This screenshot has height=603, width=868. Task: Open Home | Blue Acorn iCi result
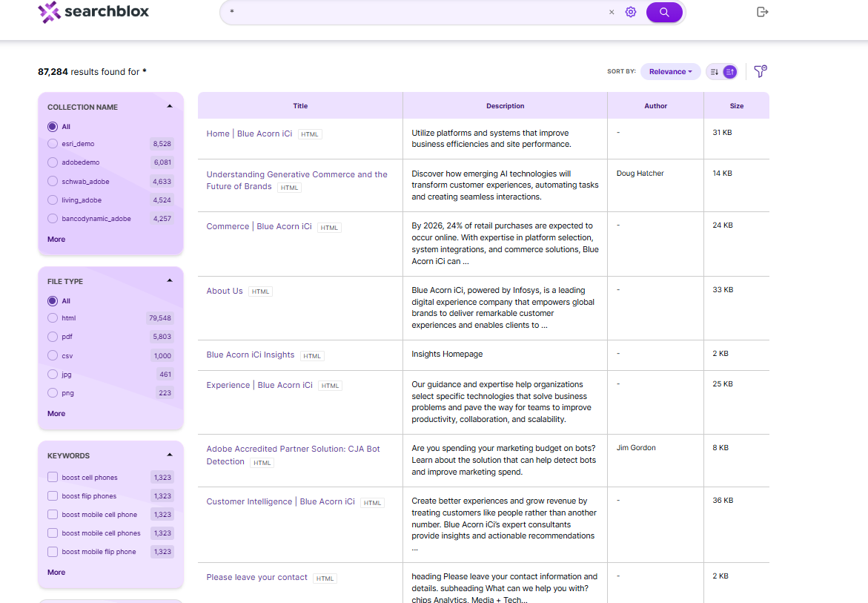click(249, 134)
